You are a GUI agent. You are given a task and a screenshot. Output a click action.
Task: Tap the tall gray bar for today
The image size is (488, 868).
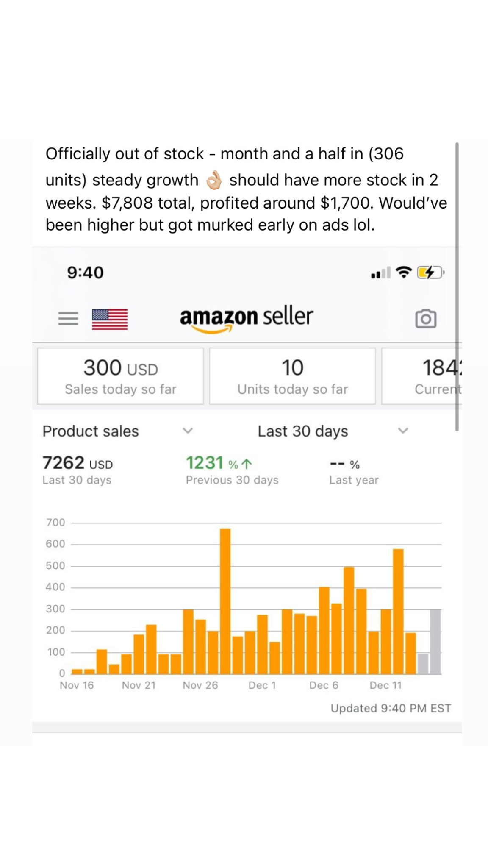tap(435, 641)
